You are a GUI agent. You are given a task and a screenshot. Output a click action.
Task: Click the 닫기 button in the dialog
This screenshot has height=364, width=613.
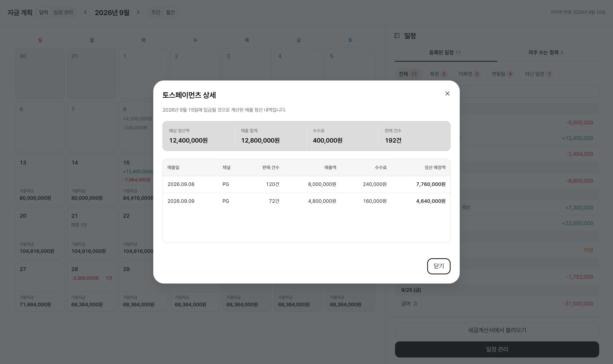click(x=439, y=266)
